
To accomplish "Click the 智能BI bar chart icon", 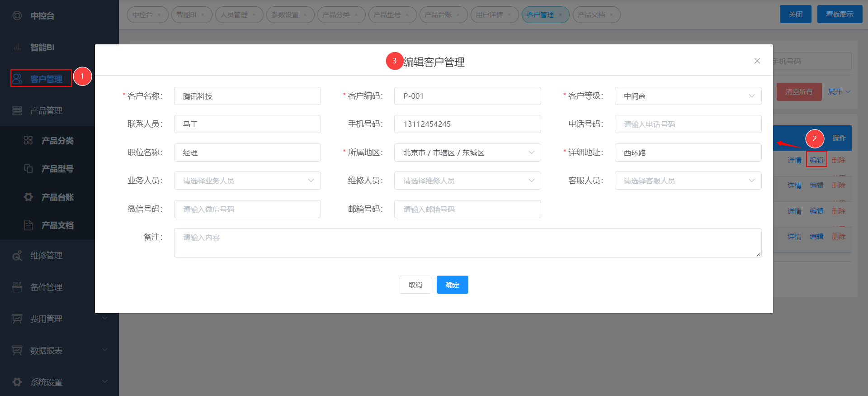I will [x=17, y=48].
